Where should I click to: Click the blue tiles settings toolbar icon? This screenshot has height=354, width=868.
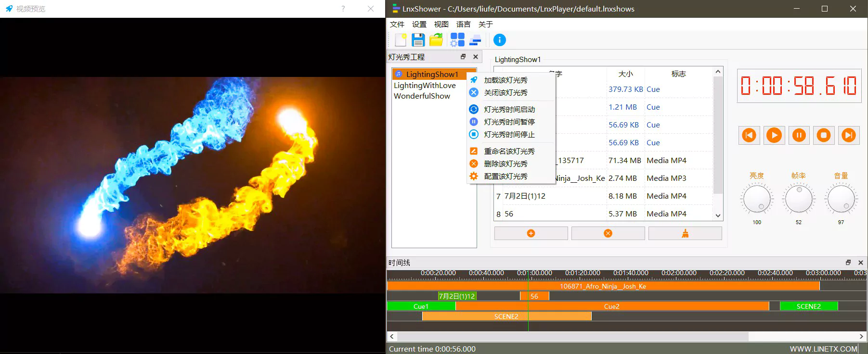tap(457, 40)
